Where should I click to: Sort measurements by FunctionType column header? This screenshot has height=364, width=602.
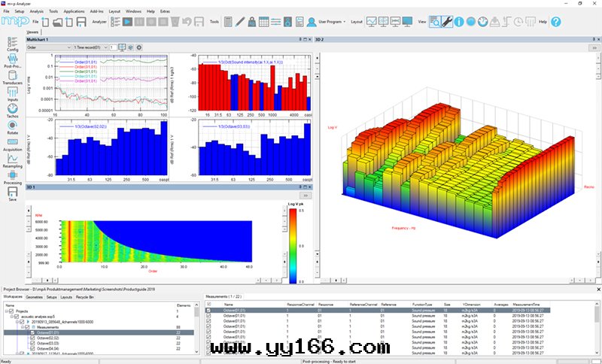click(422, 304)
